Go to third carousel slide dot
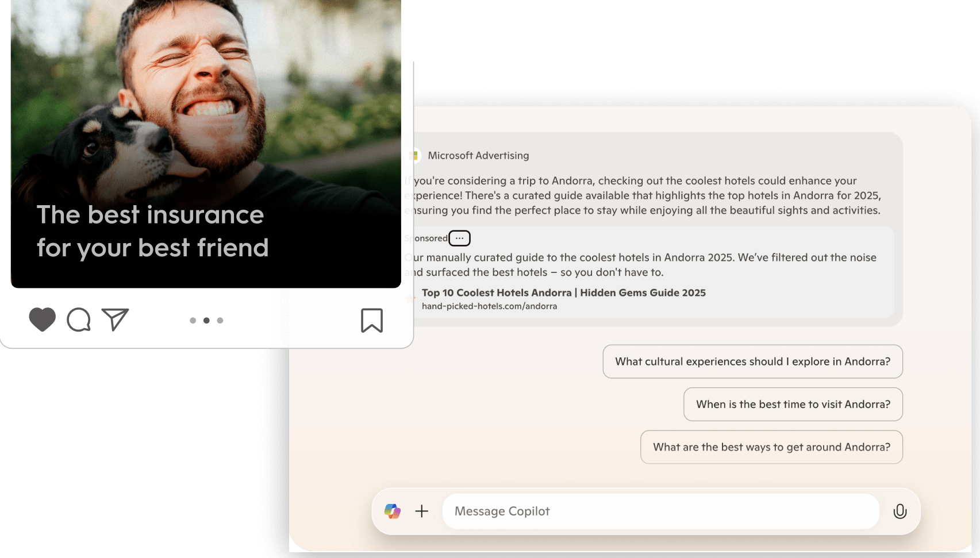 220,321
